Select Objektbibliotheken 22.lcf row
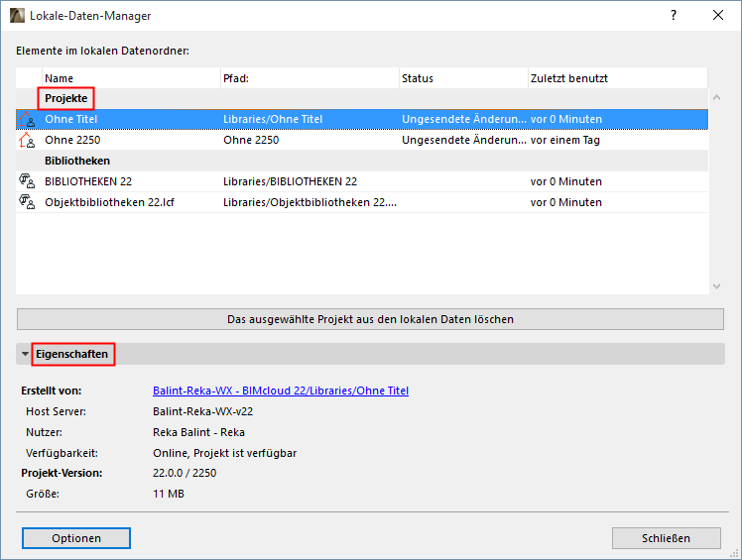742x560 pixels. pos(298,202)
